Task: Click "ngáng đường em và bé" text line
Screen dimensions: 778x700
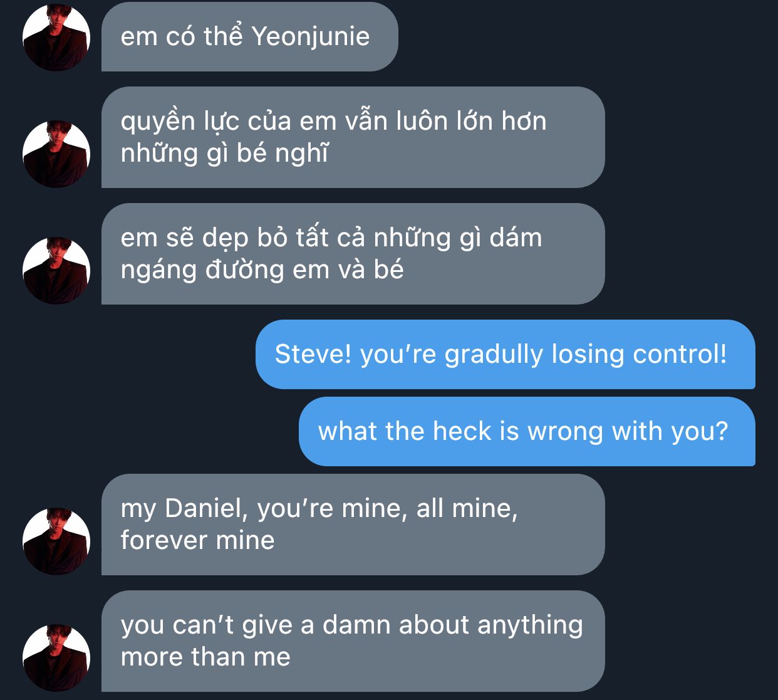Action: [262, 270]
